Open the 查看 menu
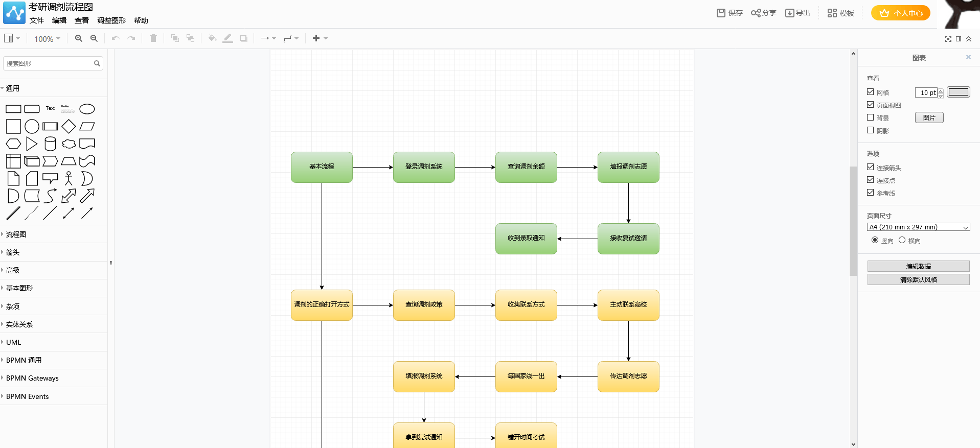 82,20
